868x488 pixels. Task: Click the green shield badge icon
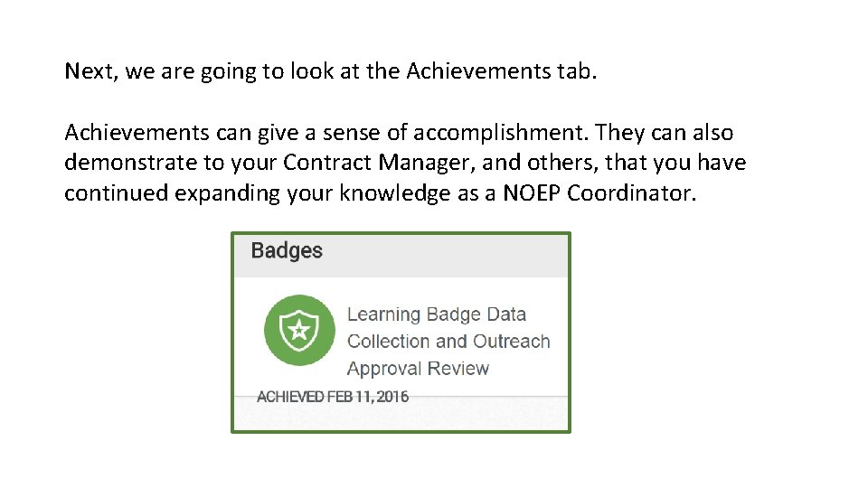(x=299, y=331)
